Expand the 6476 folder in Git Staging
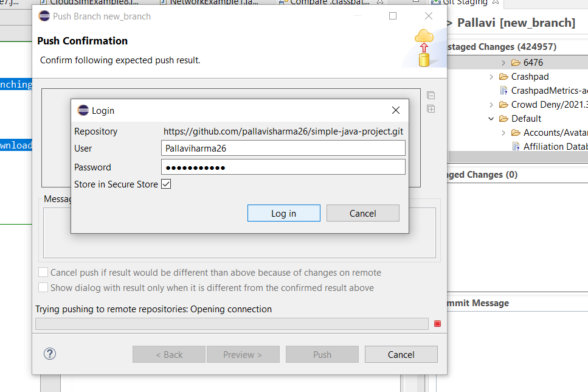588x392 pixels. (x=503, y=63)
